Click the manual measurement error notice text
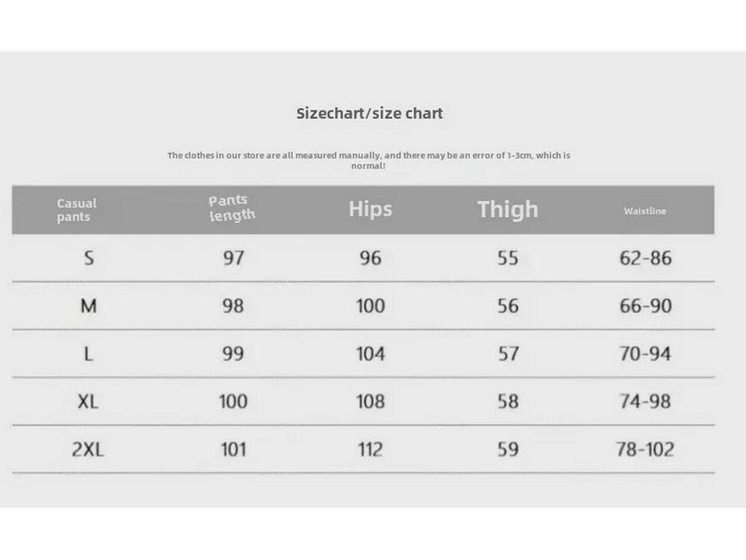This screenshot has height=560, width=746. click(x=368, y=160)
